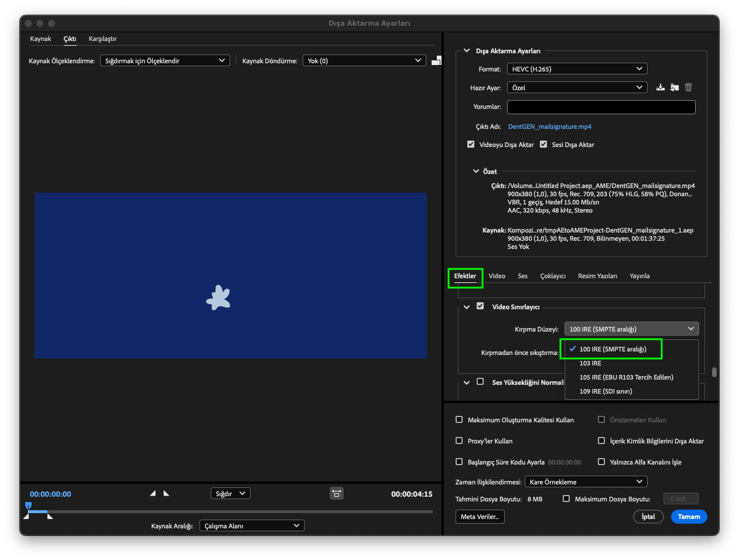
Task: Confirm with the Tamam button
Action: tap(689, 516)
